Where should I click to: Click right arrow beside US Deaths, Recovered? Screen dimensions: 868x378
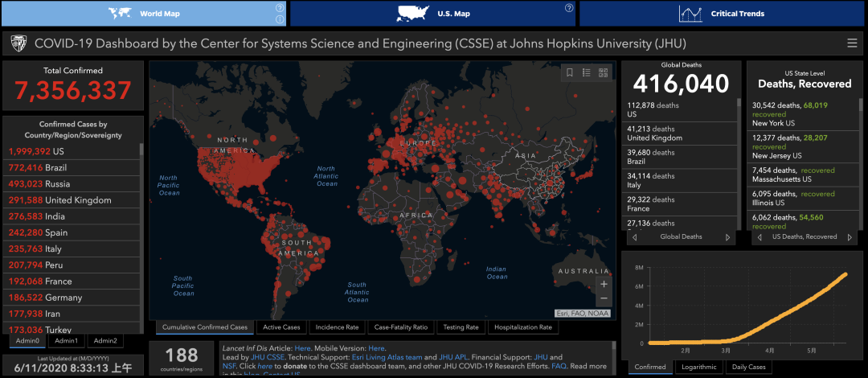pyautogui.click(x=850, y=237)
